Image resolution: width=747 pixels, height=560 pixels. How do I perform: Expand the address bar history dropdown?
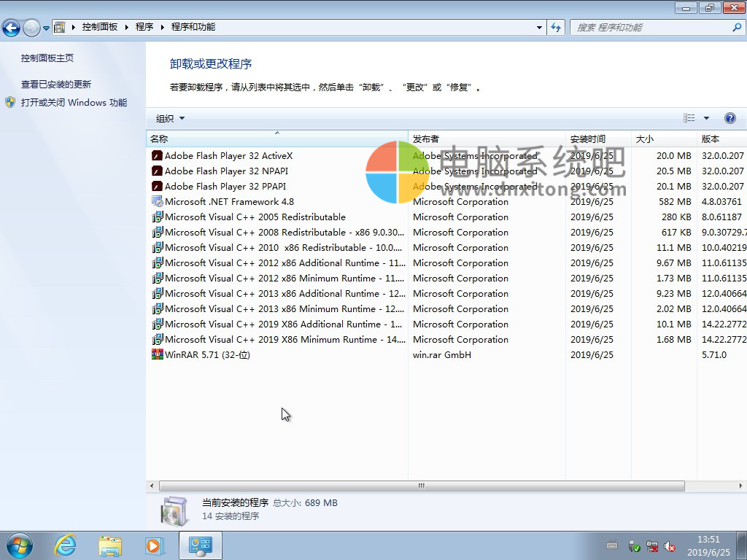pos(539,28)
